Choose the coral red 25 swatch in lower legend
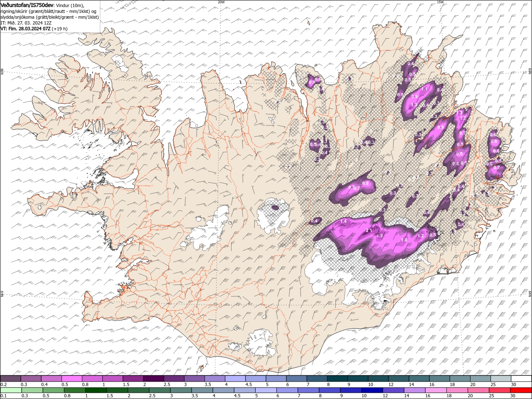This screenshot has height=399, width=532. pos(500,390)
